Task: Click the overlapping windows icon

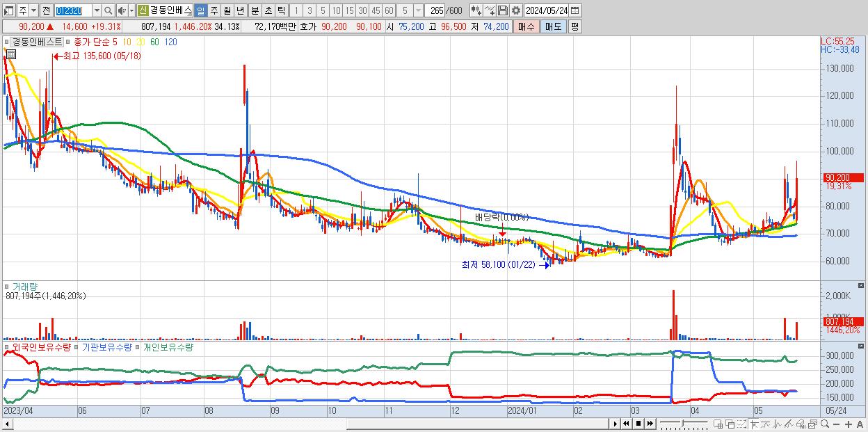Action: (730, 424)
